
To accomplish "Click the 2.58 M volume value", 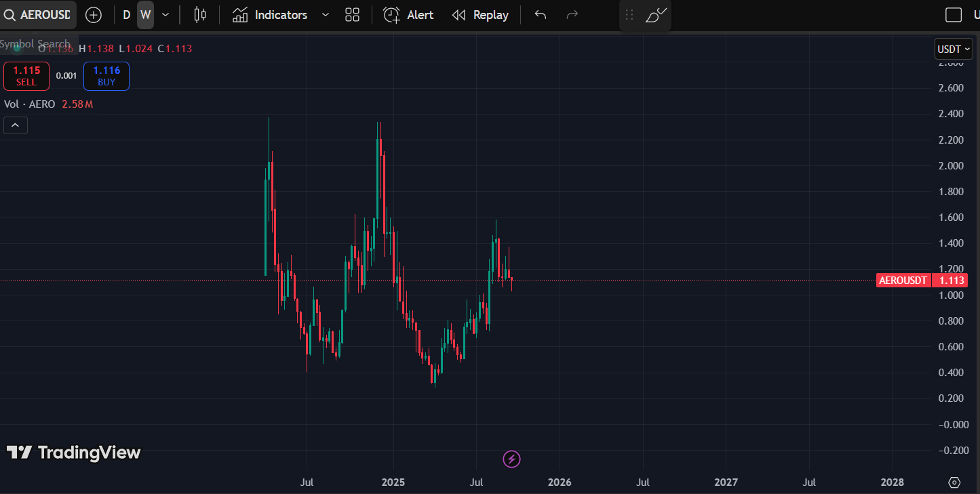I will click(x=77, y=104).
